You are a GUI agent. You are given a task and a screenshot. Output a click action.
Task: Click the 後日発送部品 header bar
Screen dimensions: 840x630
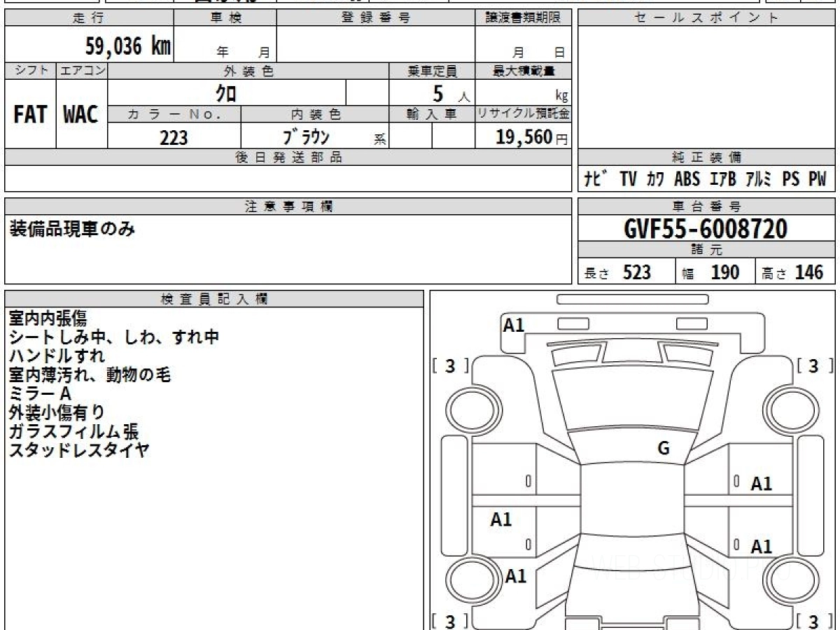point(288,157)
